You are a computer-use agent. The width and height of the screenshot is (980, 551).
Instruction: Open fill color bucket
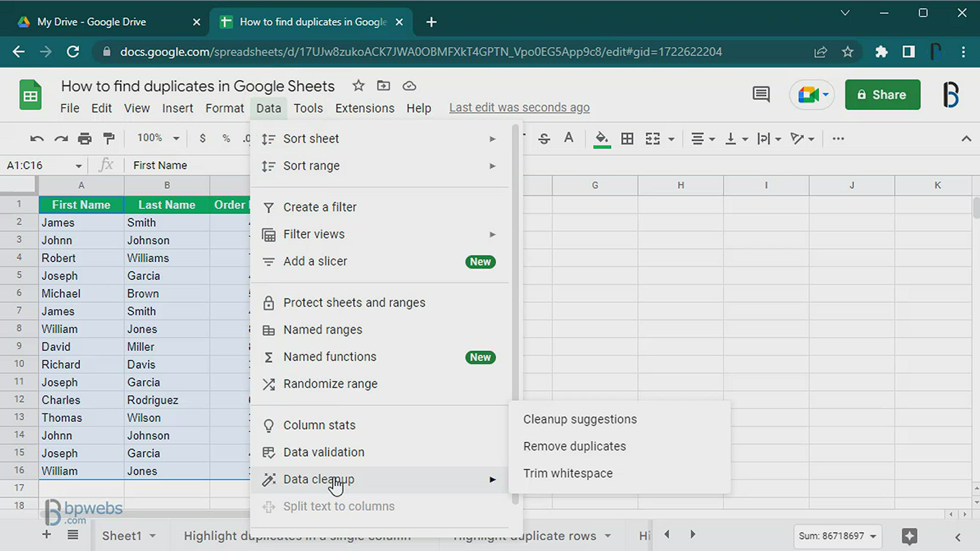pos(602,139)
